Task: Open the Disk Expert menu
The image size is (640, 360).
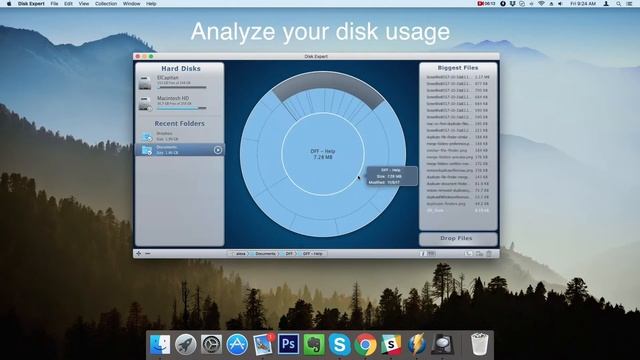Action: pos(31,4)
